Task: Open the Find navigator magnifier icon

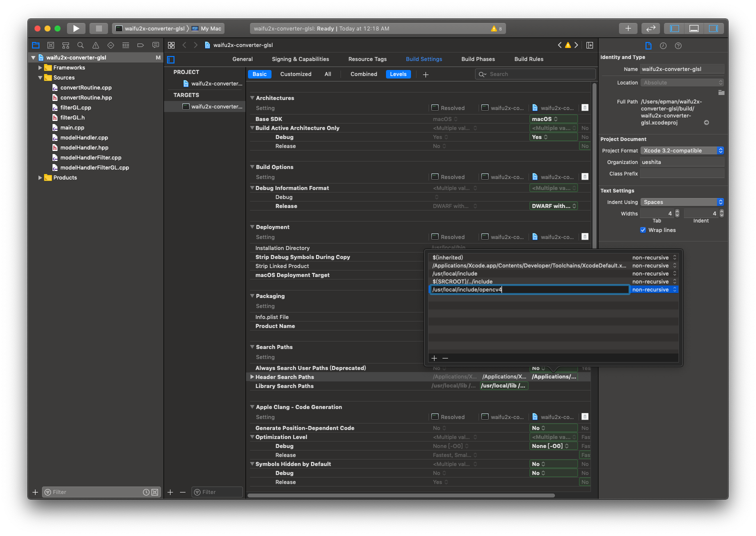Action: click(x=80, y=45)
